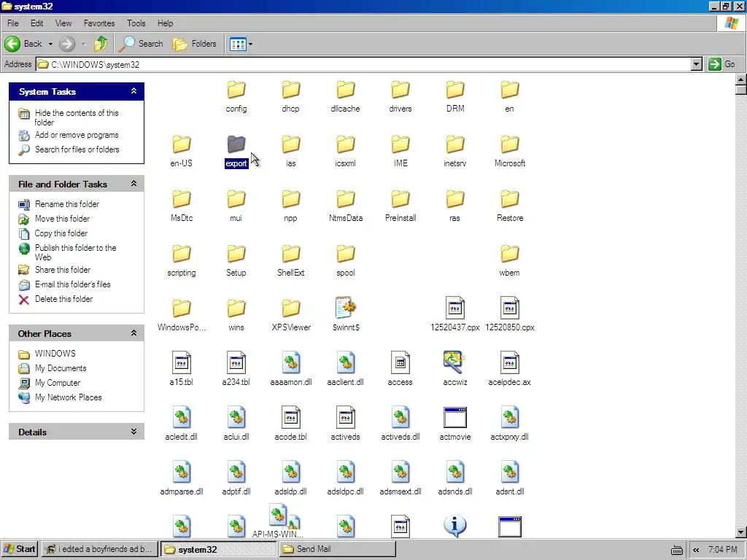Select the $winnt$ setup file icon

(345, 308)
